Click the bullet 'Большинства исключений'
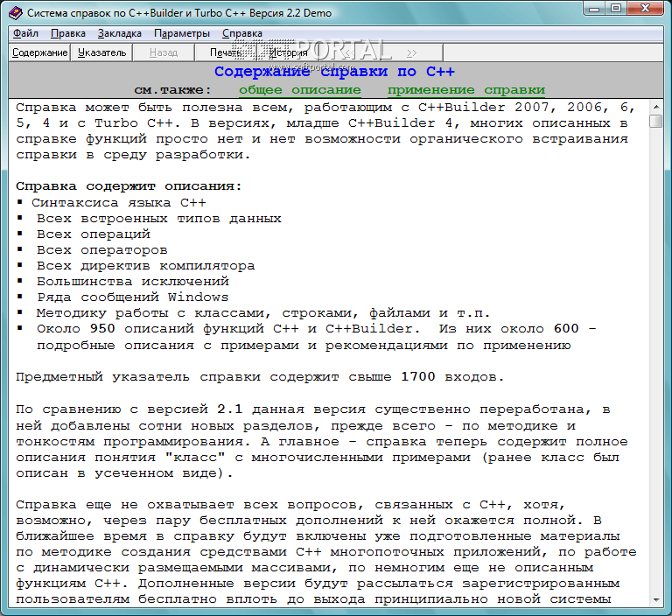The width and height of the screenshot is (672, 616). 133,282
